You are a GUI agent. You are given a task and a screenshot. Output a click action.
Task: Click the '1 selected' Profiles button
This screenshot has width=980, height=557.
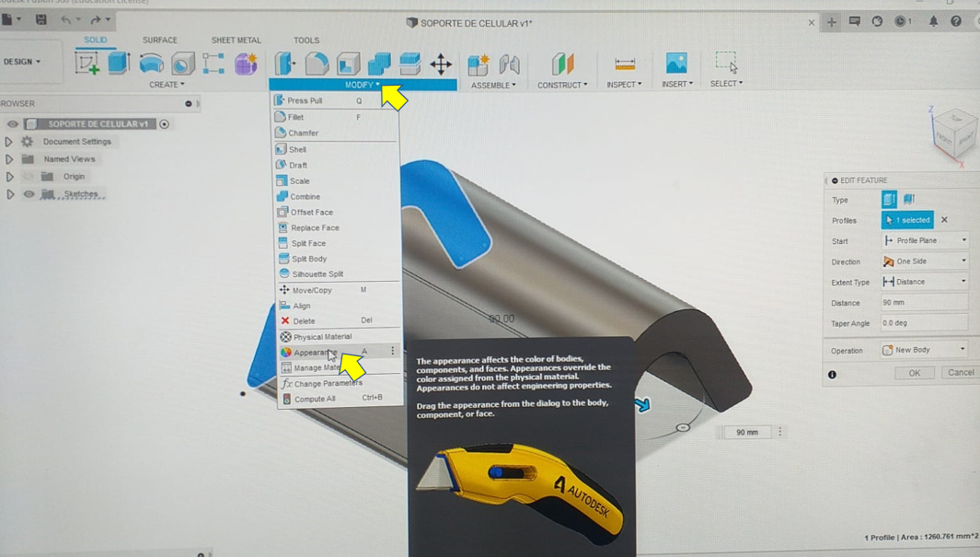tap(907, 220)
